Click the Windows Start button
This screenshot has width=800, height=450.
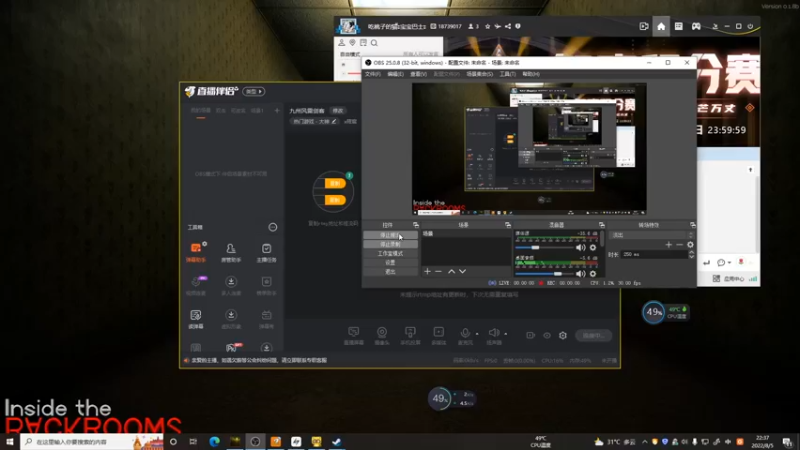coord(10,441)
